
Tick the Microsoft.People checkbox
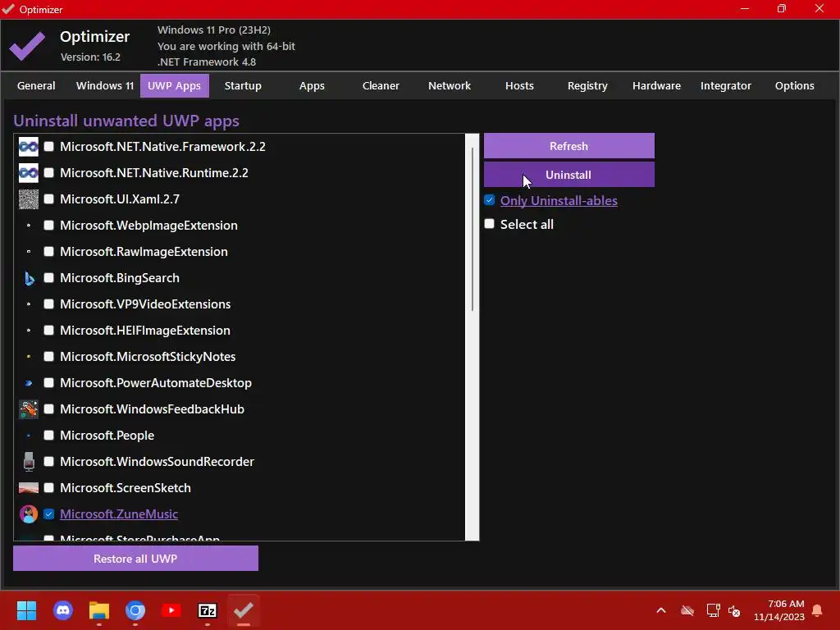(48, 436)
